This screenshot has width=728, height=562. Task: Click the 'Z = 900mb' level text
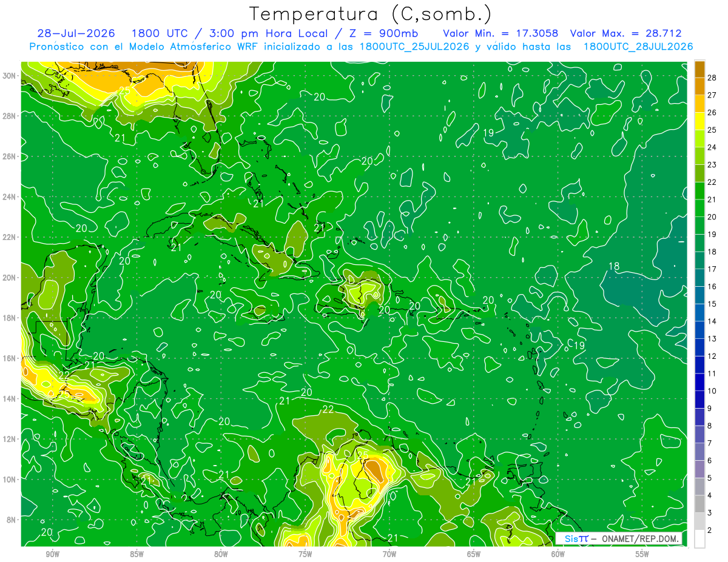pos(383,33)
